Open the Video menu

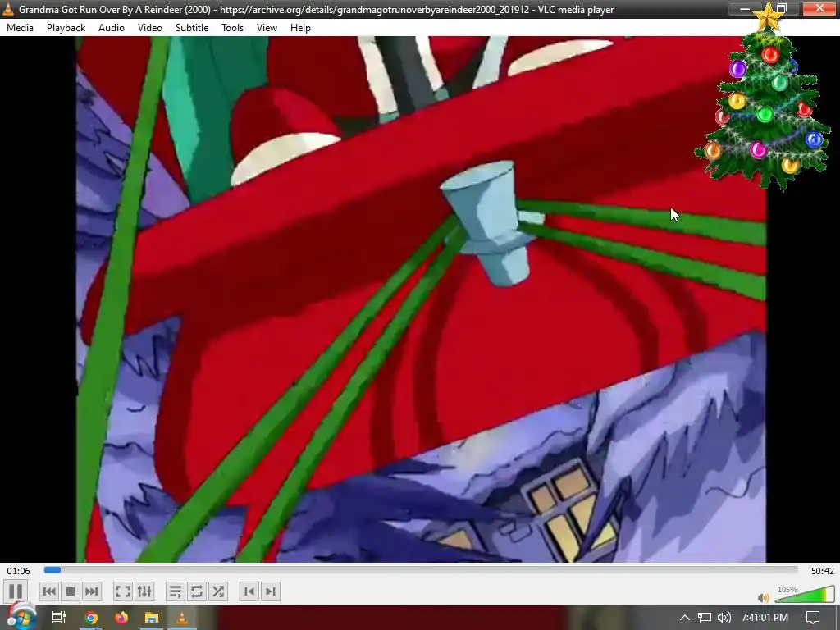150,28
